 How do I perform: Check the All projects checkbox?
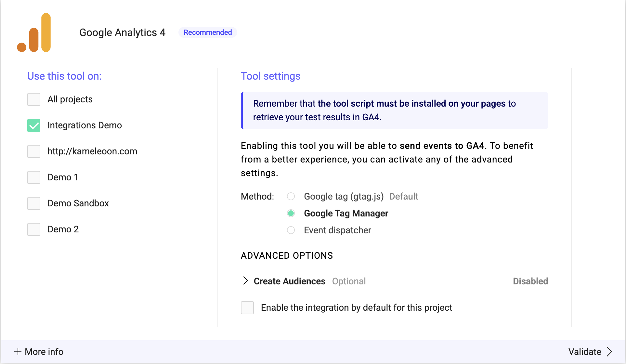[34, 99]
